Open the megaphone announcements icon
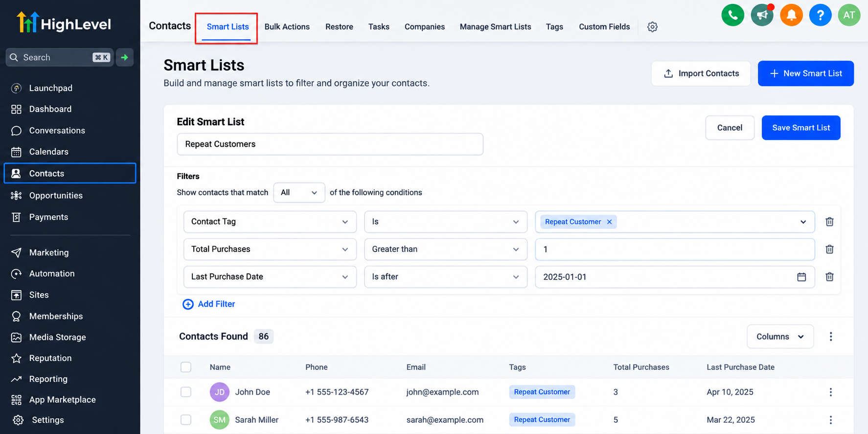The image size is (868, 434). coord(762,15)
